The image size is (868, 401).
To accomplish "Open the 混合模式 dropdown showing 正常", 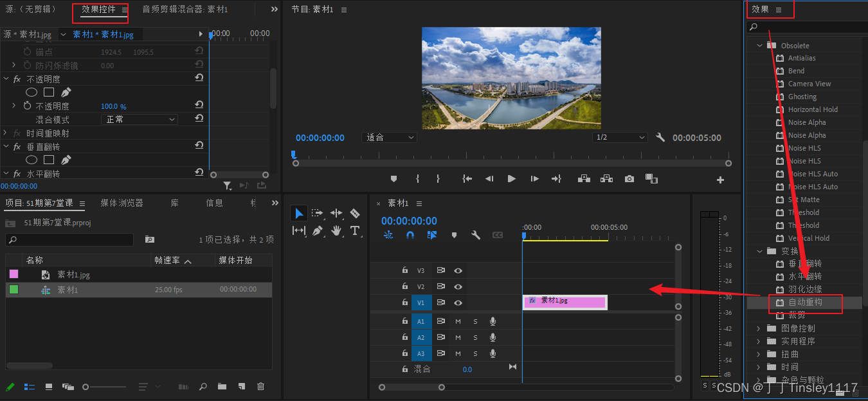I will point(140,119).
